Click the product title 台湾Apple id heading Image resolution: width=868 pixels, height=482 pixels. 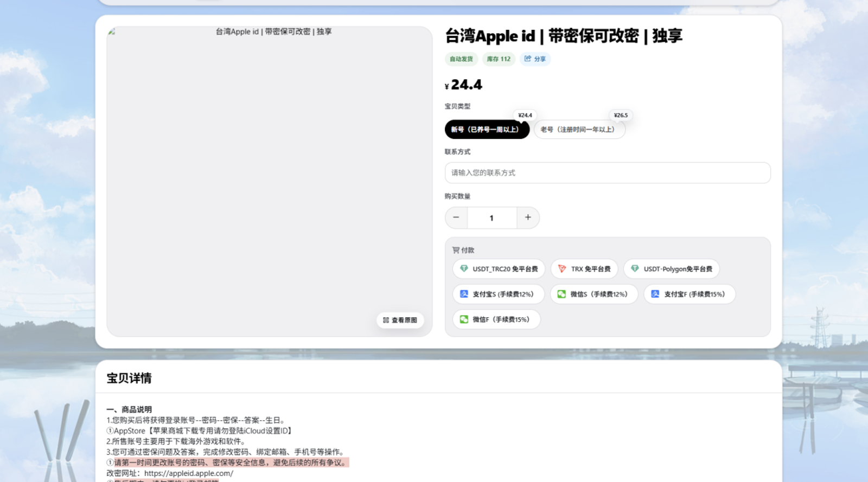point(564,36)
